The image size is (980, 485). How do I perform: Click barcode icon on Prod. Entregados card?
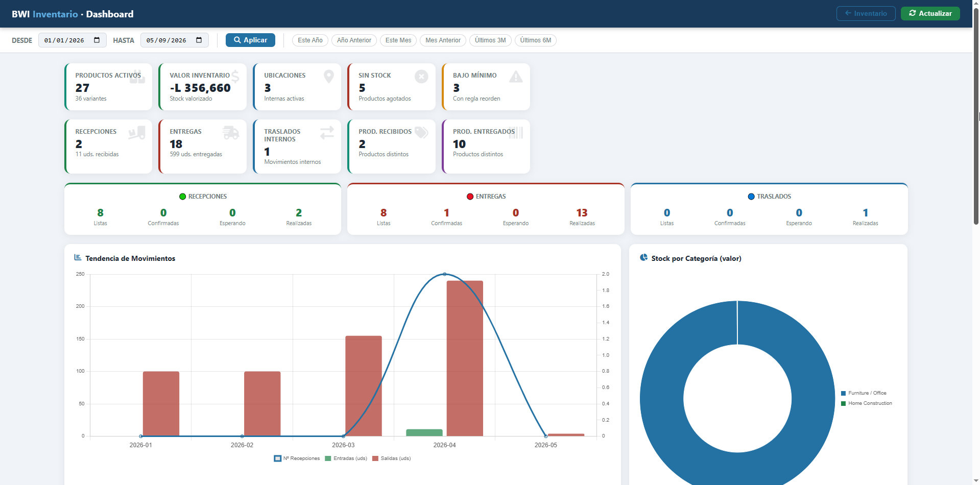click(516, 133)
